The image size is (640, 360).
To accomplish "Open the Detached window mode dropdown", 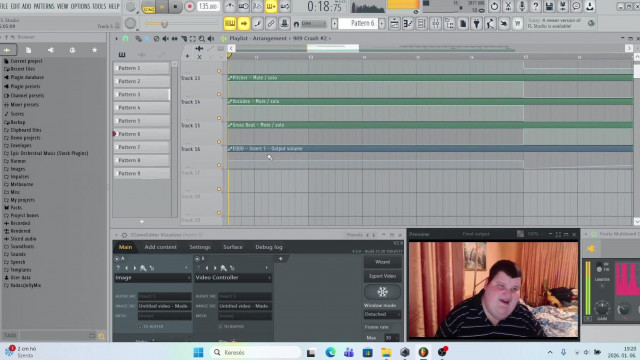I will coord(382,314).
